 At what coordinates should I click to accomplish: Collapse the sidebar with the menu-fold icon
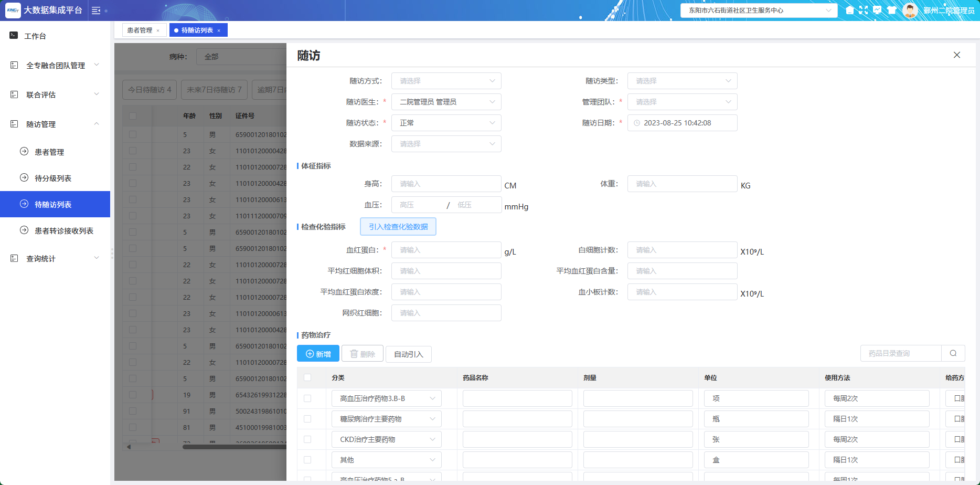pyautogui.click(x=96, y=10)
